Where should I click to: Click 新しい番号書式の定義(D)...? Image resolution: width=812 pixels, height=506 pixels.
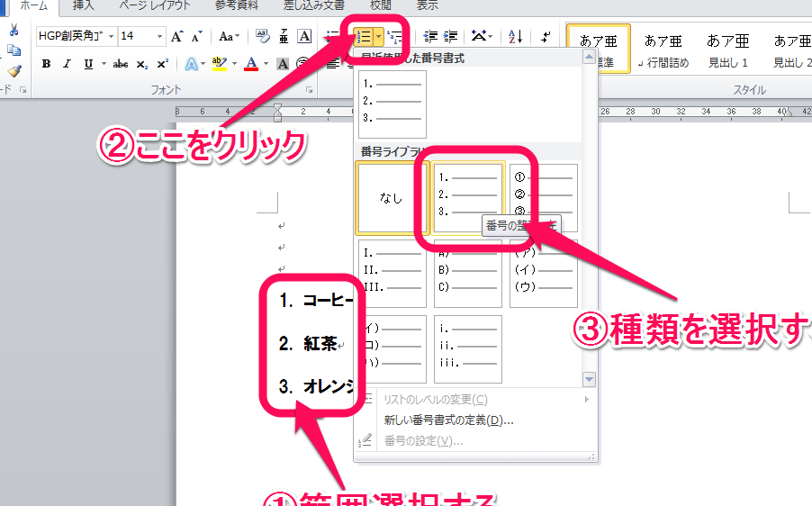tap(448, 420)
